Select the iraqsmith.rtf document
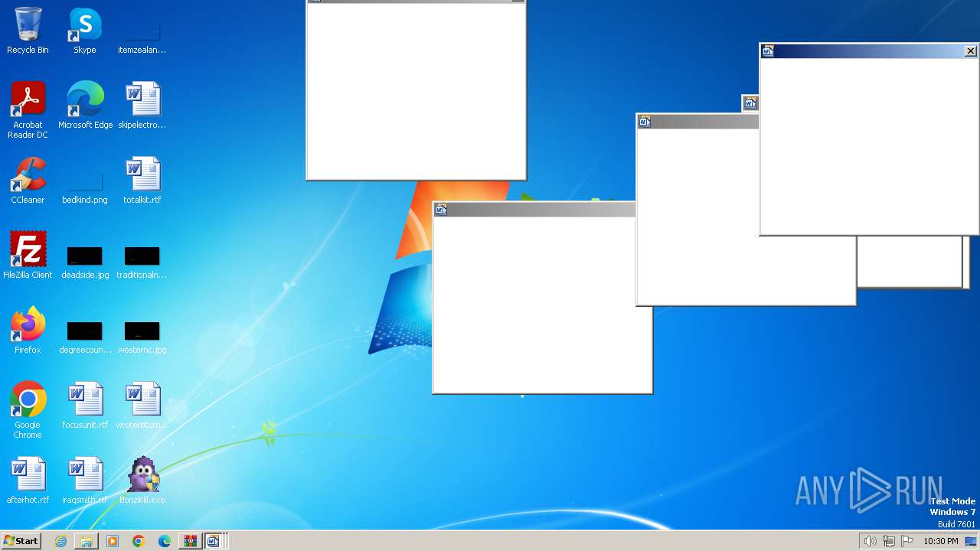This screenshot has height=551, width=980. click(85, 481)
